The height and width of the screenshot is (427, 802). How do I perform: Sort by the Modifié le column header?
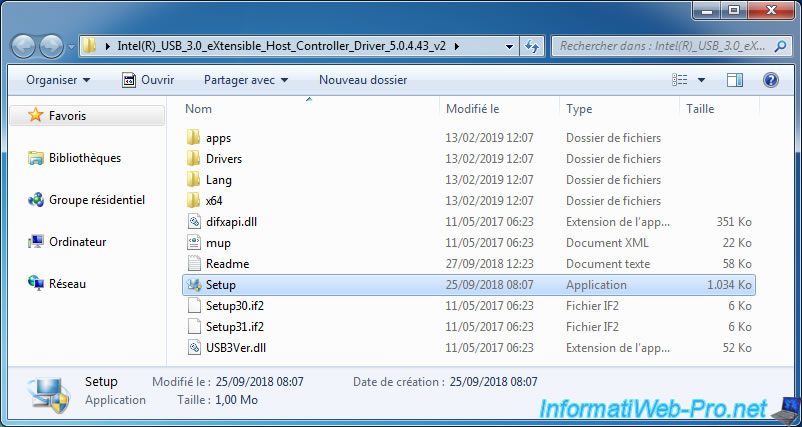coord(472,108)
